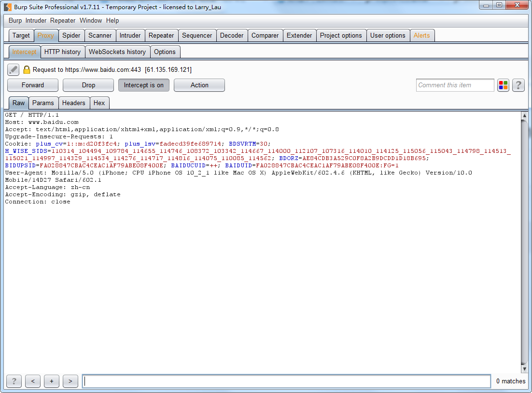This screenshot has width=532, height=393.
Task: Click the HTTPS padlock icon
Action: click(27, 70)
